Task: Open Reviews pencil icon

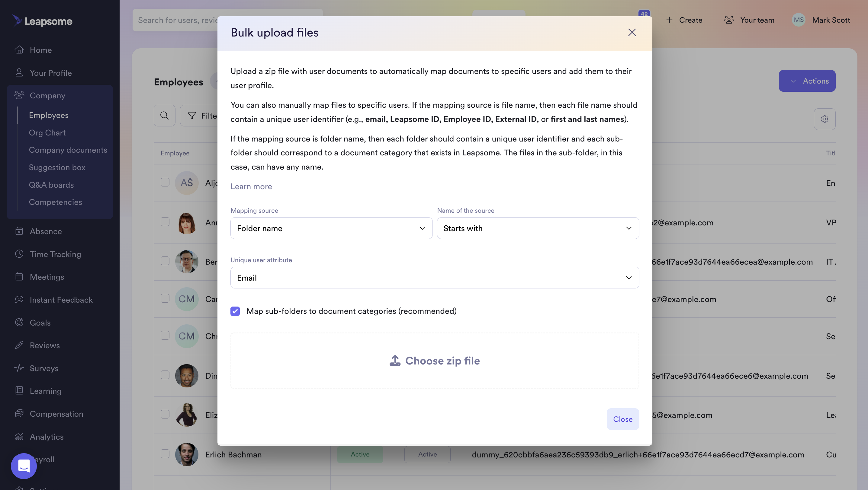Action: [19, 345]
